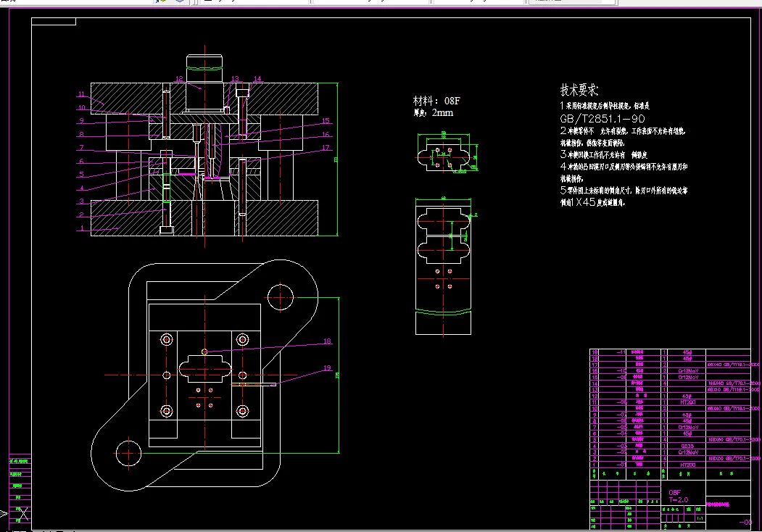Select the '厚度: 2mm' thickness note
762x532 pixels.
433,113
